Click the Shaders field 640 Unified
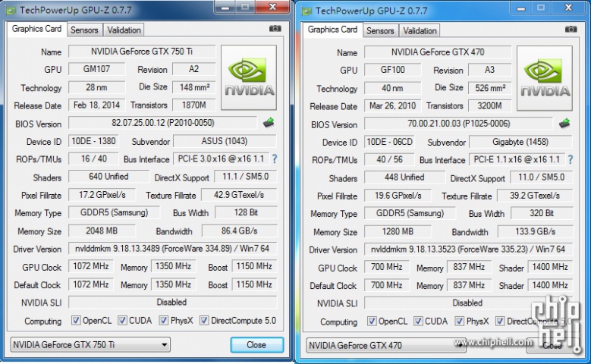The image size is (591, 364). coord(108,177)
